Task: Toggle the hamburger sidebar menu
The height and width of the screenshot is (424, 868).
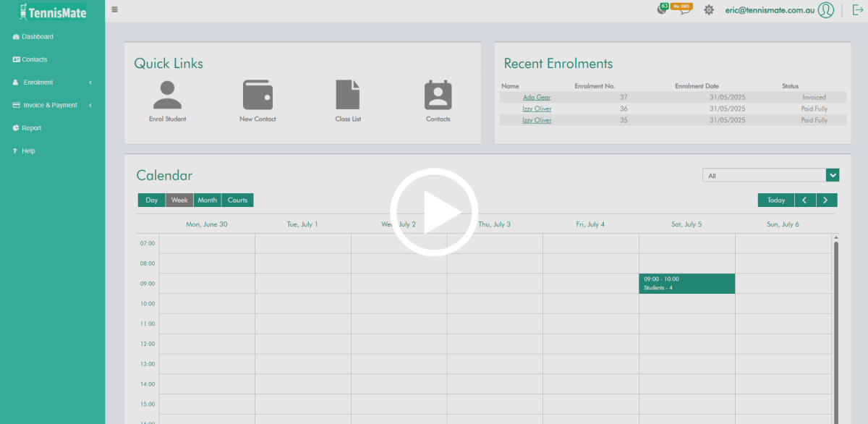Action: click(x=114, y=9)
